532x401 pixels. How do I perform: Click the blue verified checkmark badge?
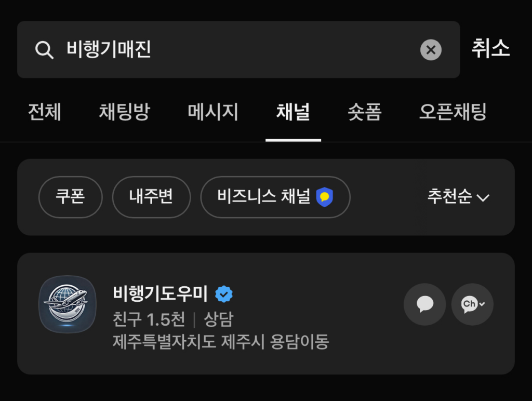pyautogui.click(x=224, y=294)
